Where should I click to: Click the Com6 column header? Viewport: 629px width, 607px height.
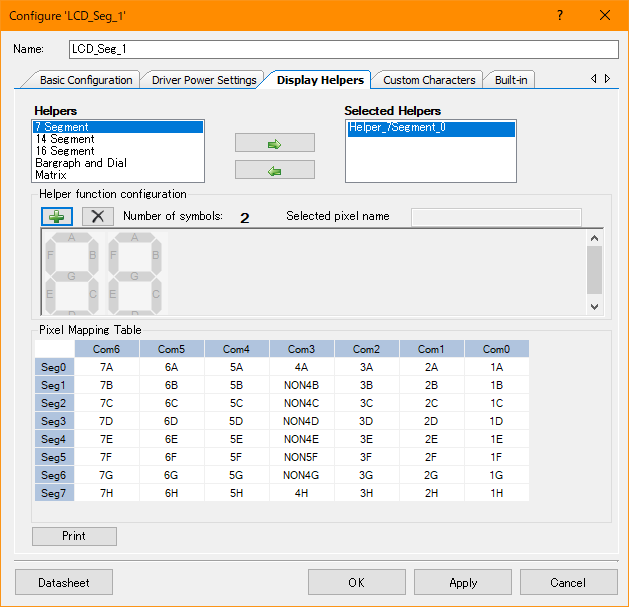tap(107, 349)
